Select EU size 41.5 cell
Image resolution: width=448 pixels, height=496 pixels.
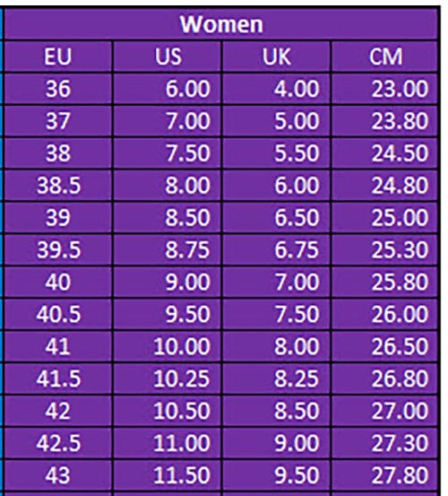coord(58,379)
